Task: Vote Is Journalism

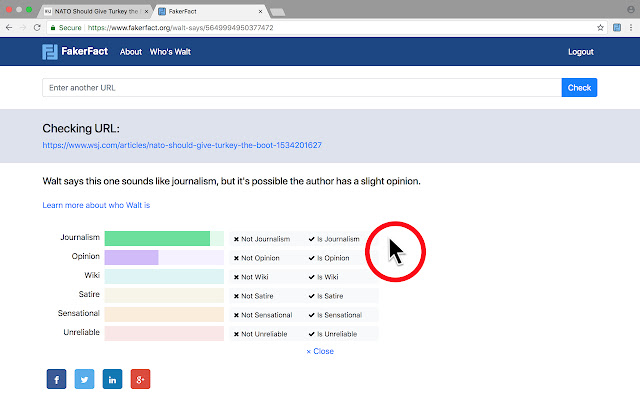Action: pos(334,239)
